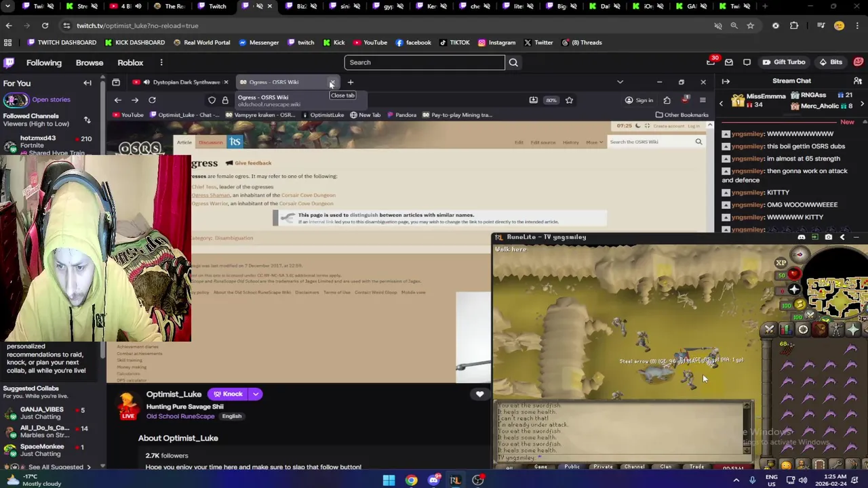The width and height of the screenshot is (868, 488).
Task: Open the quest list tab in RuneLite
Action: (x=803, y=329)
